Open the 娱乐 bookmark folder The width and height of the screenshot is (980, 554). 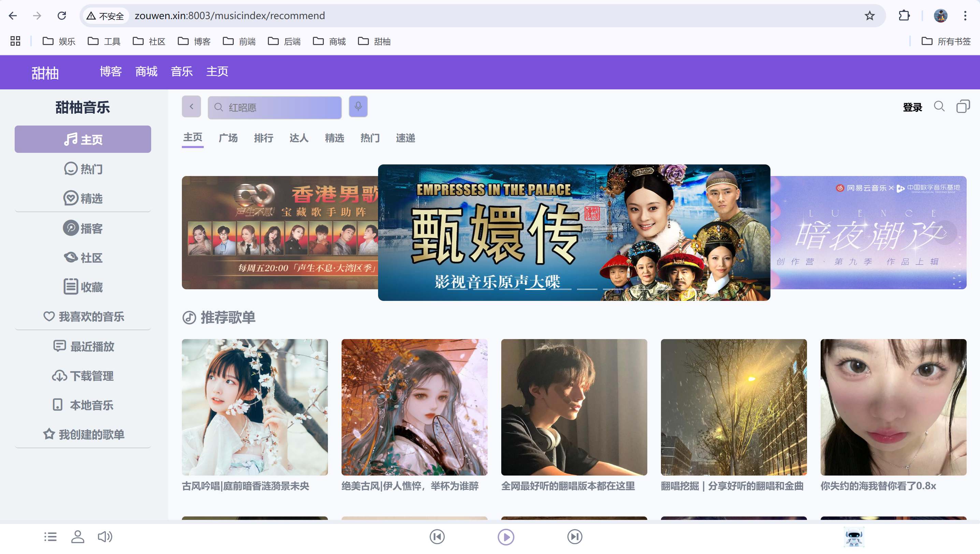tap(59, 41)
